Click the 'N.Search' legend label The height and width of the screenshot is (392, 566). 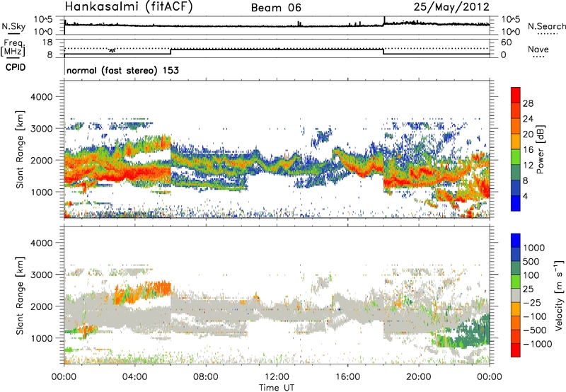click(546, 26)
